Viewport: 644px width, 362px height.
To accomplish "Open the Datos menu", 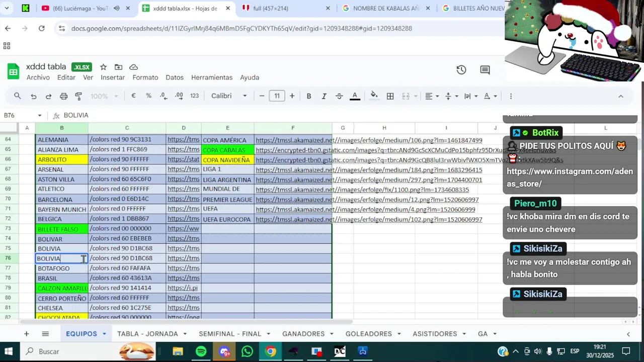I will 175,77.
